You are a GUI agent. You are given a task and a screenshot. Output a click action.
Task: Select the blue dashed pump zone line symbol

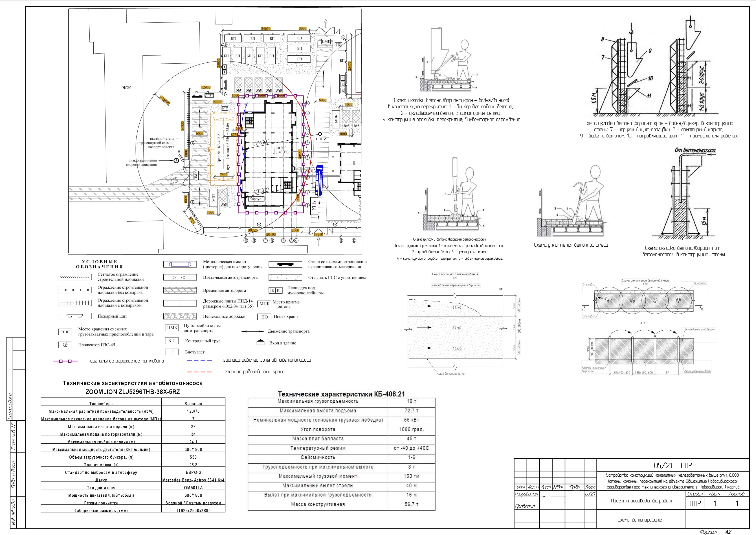[200, 360]
